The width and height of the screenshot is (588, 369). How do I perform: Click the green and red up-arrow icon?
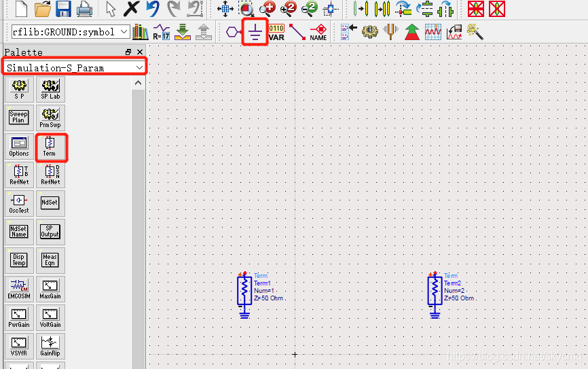411,32
